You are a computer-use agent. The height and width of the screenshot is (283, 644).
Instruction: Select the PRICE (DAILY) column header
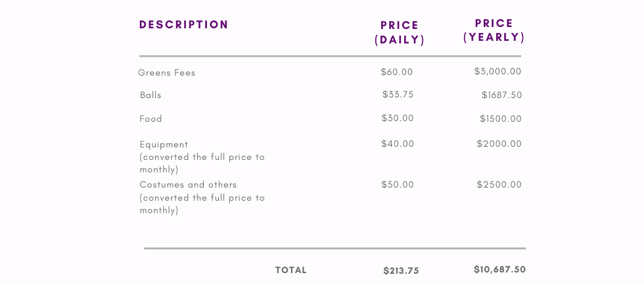(400, 32)
